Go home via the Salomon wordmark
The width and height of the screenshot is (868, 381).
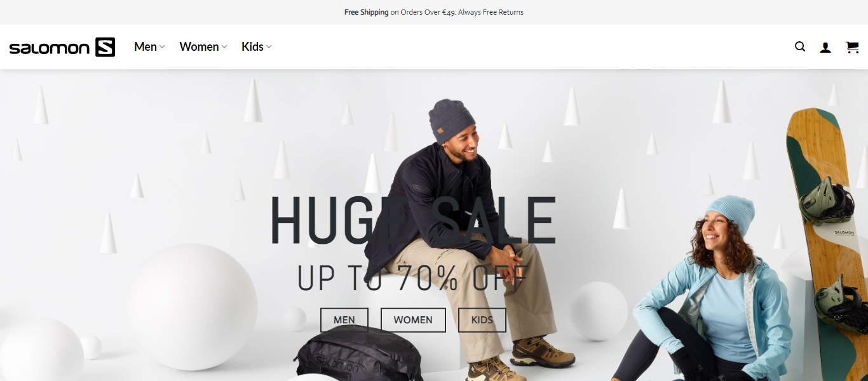49,48
